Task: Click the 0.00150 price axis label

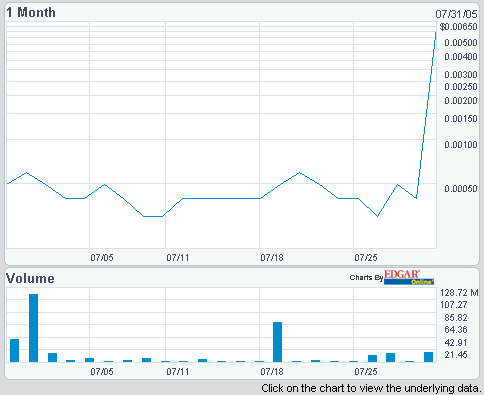Action: pyautogui.click(x=461, y=119)
